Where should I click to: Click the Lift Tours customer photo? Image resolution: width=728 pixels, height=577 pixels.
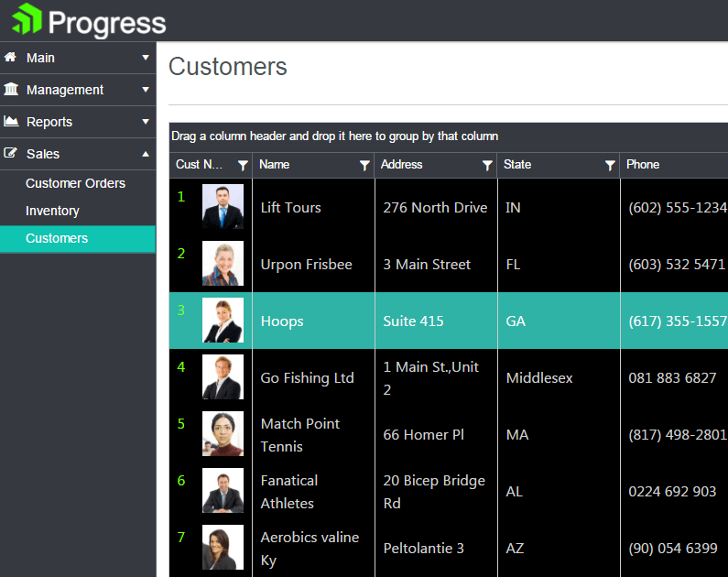(x=223, y=207)
